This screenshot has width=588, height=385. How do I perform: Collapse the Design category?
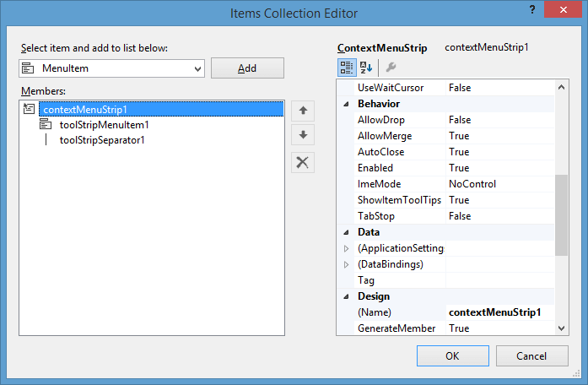(x=346, y=296)
